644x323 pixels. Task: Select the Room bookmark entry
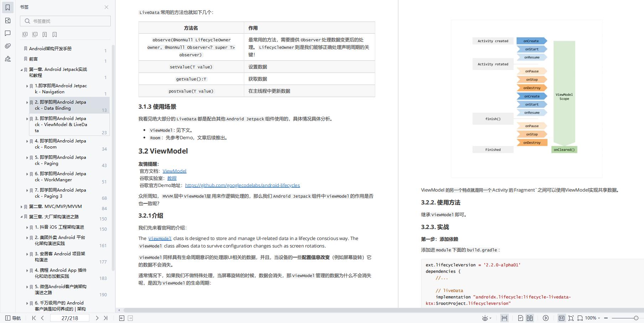[x=60, y=144]
